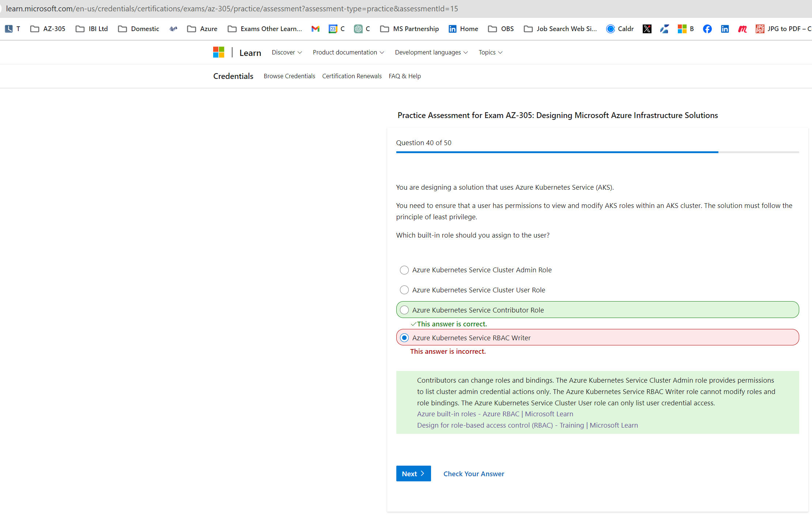The width and height of the screenshot is (812, 519).
Task: Open the MS Partnership bookmark folder
Action: tap(409, 29)
